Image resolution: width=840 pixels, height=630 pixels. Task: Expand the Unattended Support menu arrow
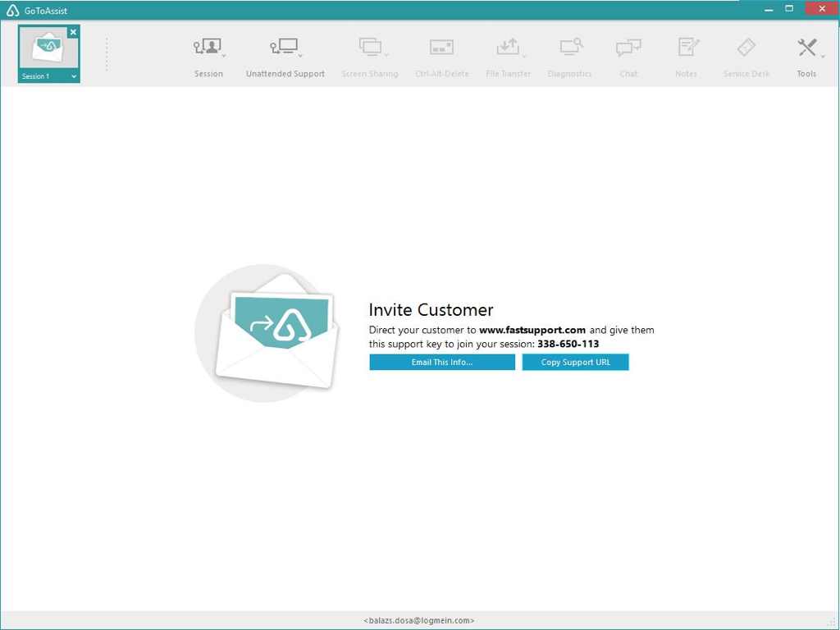click(x=300, y=56)
